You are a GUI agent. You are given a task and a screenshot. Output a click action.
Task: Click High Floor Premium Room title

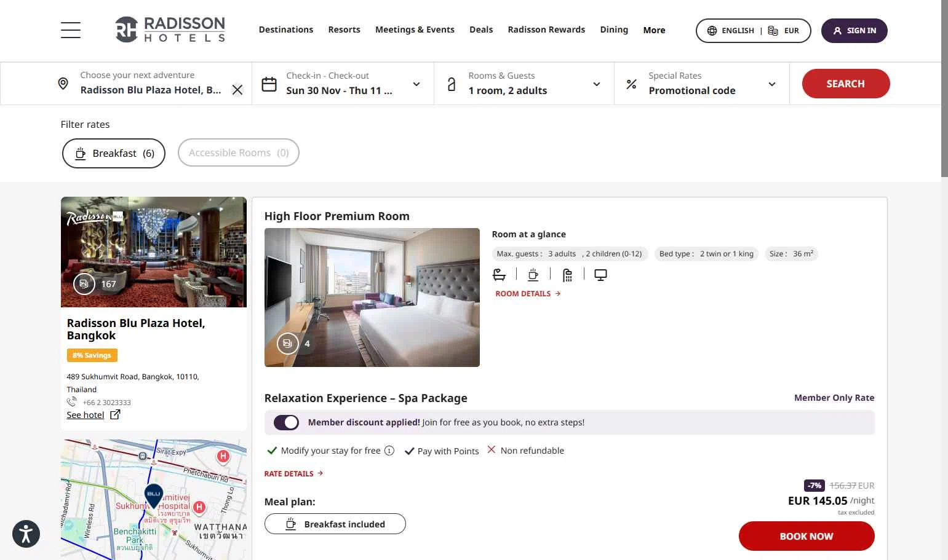click(337, 216)
